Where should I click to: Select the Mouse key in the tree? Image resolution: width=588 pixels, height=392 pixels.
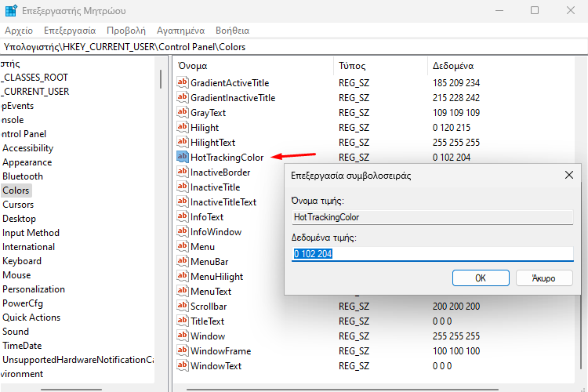(x=16, y=275)
